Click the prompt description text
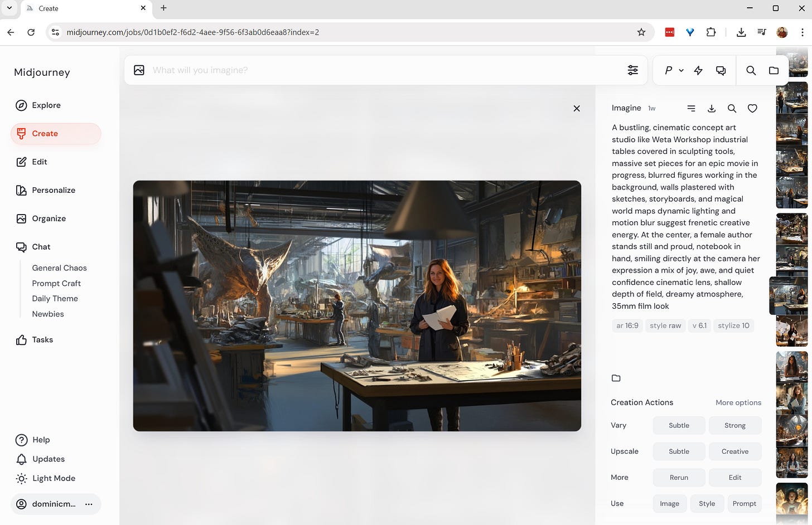The image size is (812, 525). 686,217
